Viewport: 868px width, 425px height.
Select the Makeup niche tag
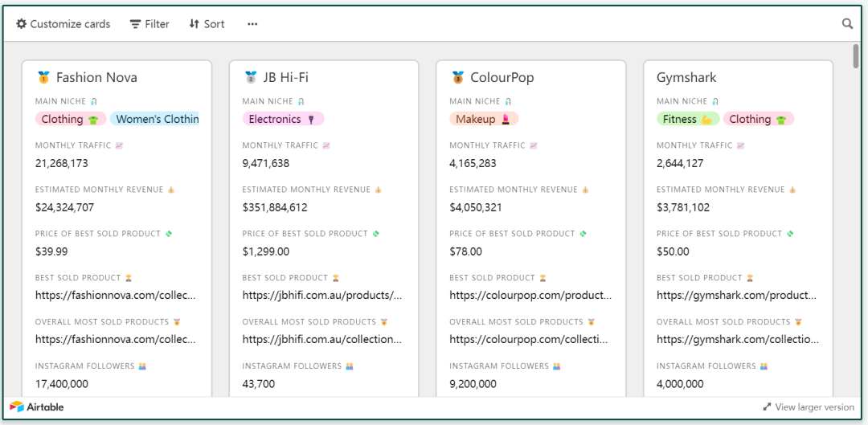click(x=484, y=119)
